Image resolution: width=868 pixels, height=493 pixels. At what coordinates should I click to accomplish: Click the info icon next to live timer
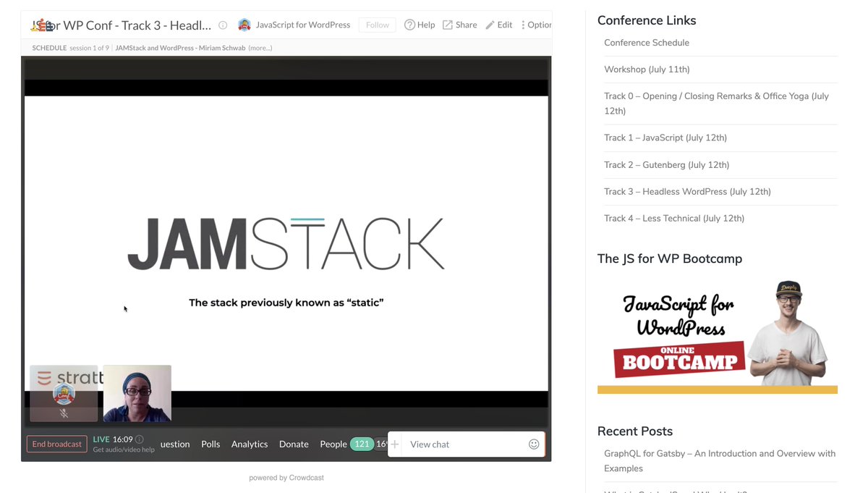140,439
